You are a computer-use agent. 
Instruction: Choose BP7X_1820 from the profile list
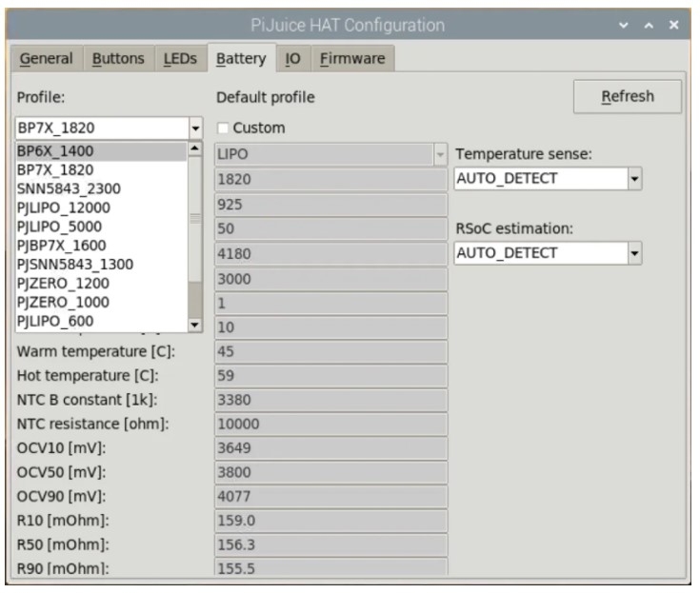101,170
